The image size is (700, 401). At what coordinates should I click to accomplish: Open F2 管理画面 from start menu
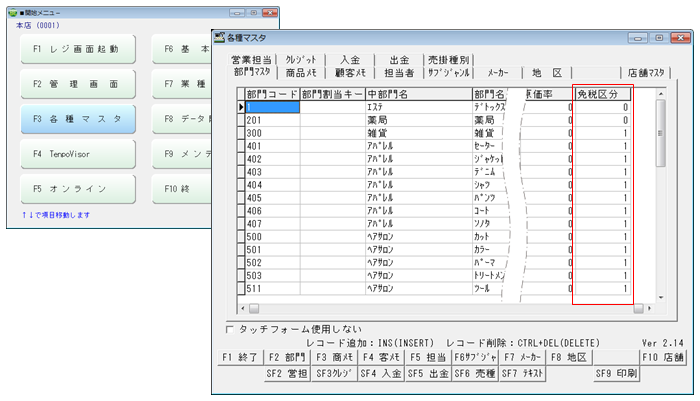(77, 84)
